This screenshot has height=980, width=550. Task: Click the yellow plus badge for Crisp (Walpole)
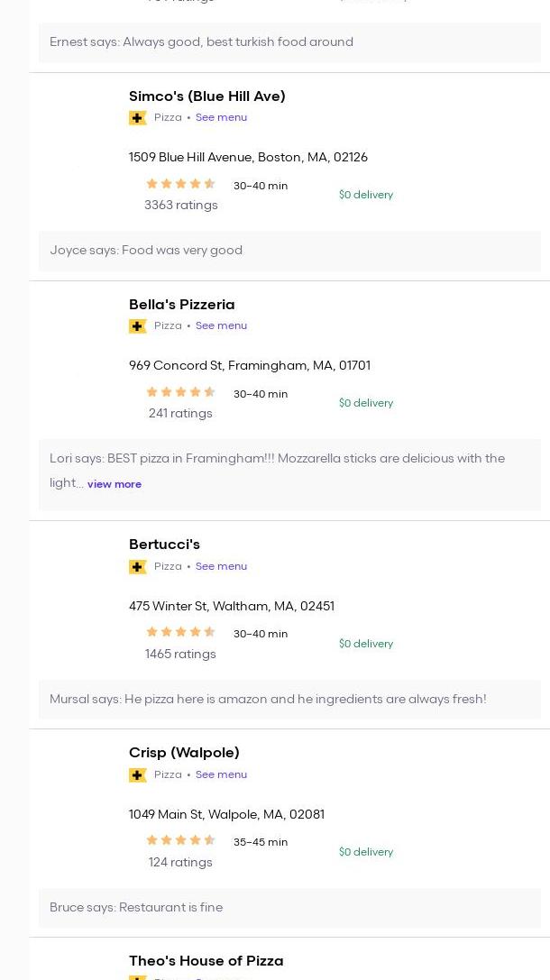137,775
